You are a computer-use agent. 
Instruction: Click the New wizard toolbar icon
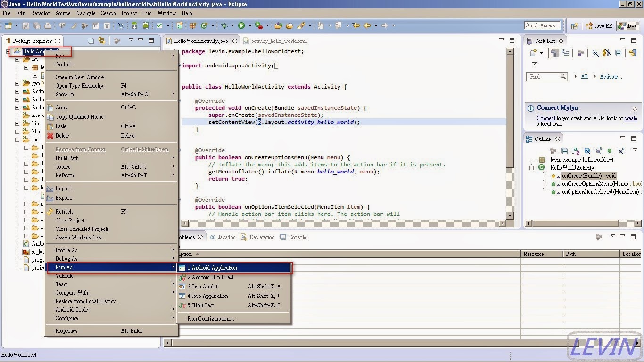[8, 25]
